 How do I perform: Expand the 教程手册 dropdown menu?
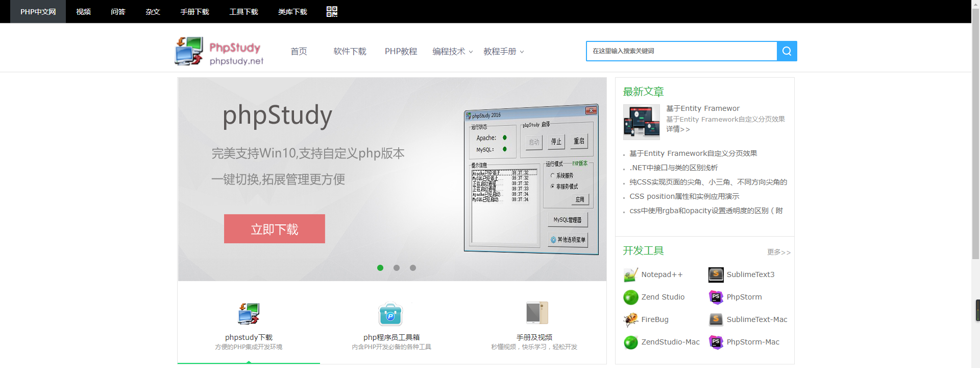(503, 52)
